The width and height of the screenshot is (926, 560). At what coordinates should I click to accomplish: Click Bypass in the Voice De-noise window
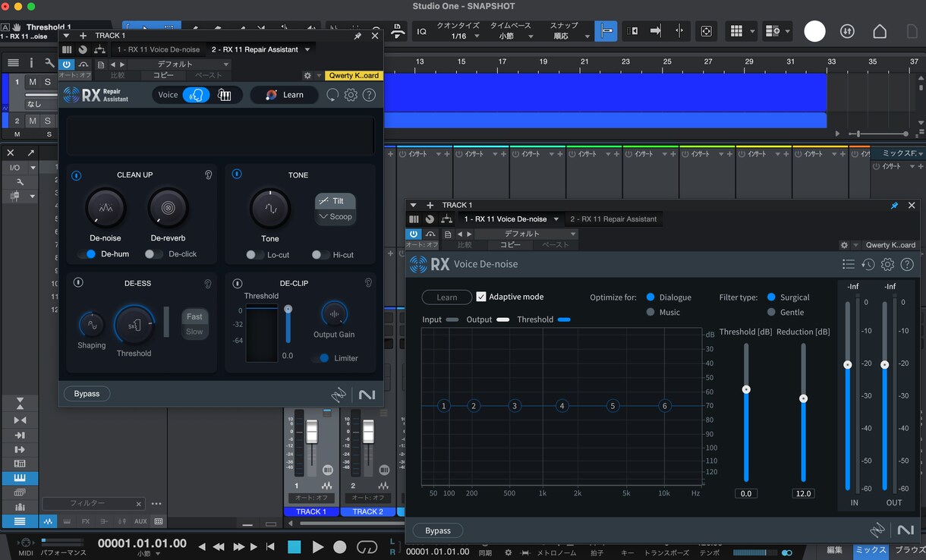(x=438, y=530)
